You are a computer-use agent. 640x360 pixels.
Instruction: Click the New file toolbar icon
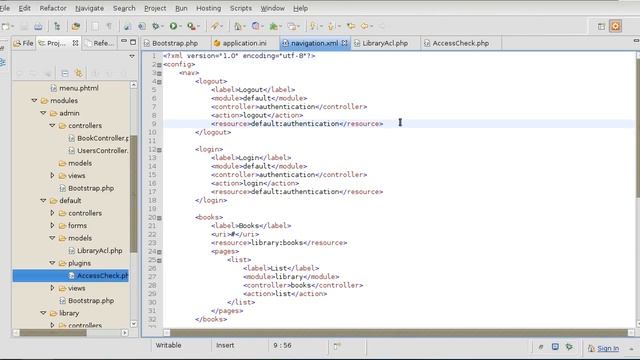click(x=5, y=27)
